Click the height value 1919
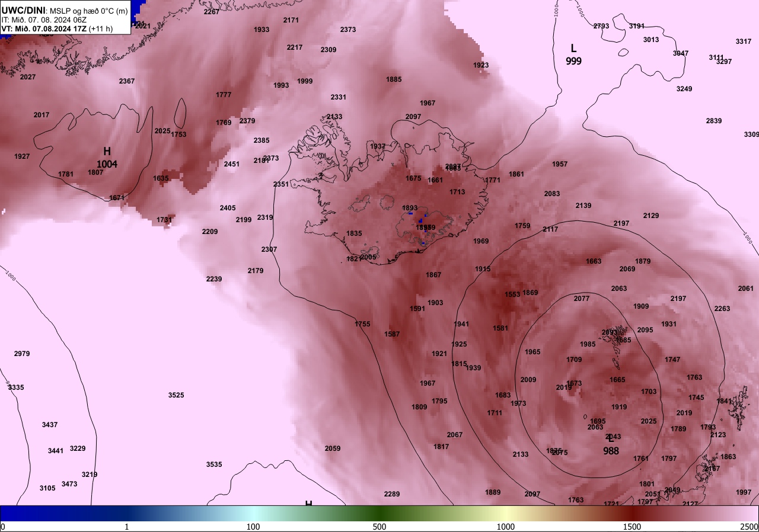Screen dimensions: 759x532 coord(619,407)
